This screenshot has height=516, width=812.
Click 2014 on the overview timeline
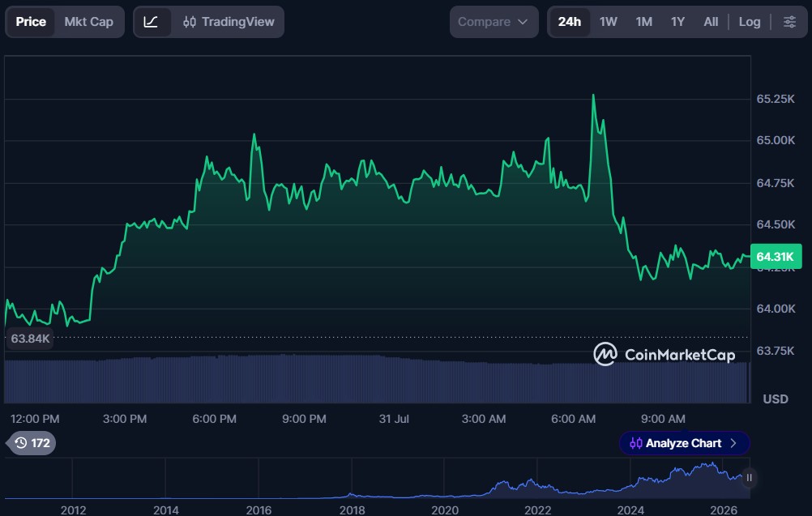click(165, 510)
